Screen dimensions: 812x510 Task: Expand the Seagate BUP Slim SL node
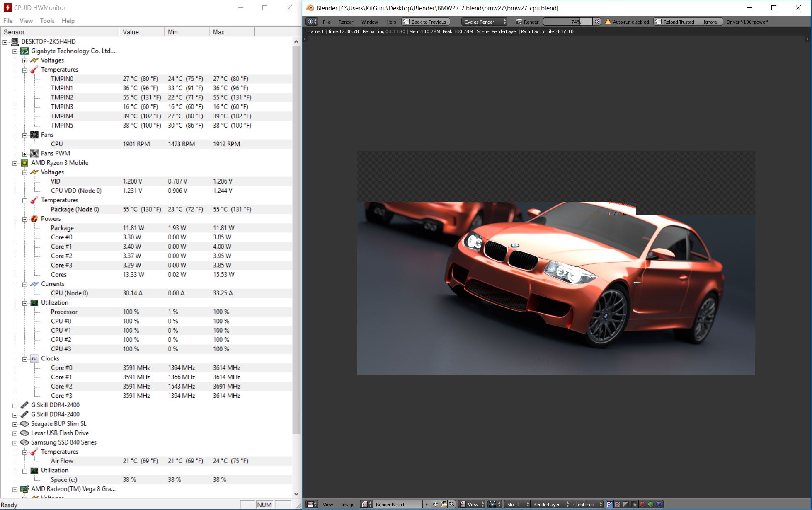pos(15,424)
